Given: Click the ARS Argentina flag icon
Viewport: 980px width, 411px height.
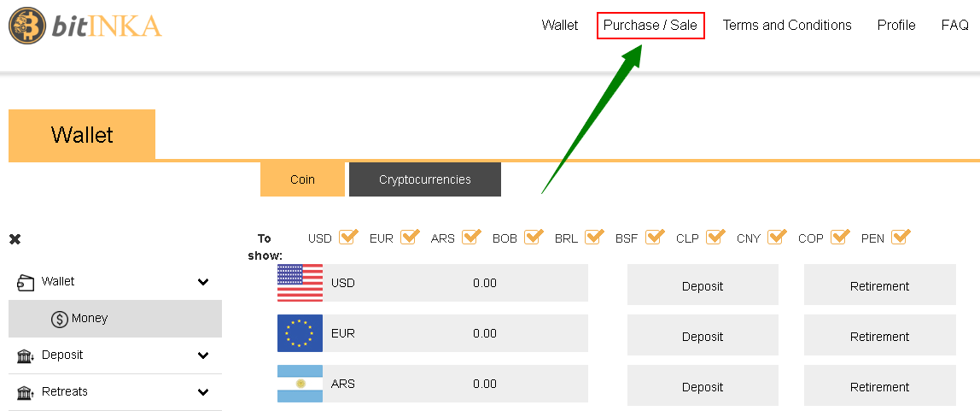Looking at the screenshot, I should (x=300, y=384).
